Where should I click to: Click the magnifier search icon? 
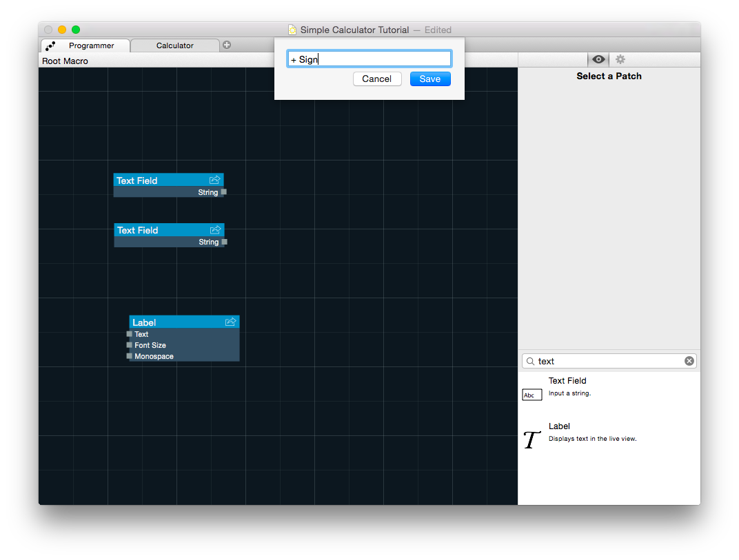[x=530, y=361]
